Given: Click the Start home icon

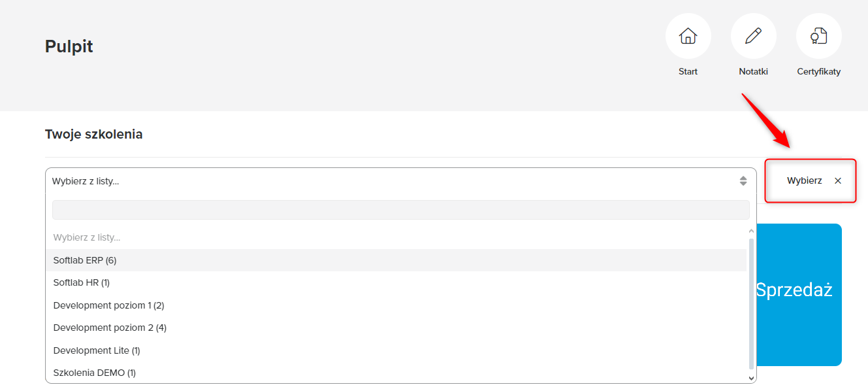Looking at the screenshot, I should pos(688,36).
